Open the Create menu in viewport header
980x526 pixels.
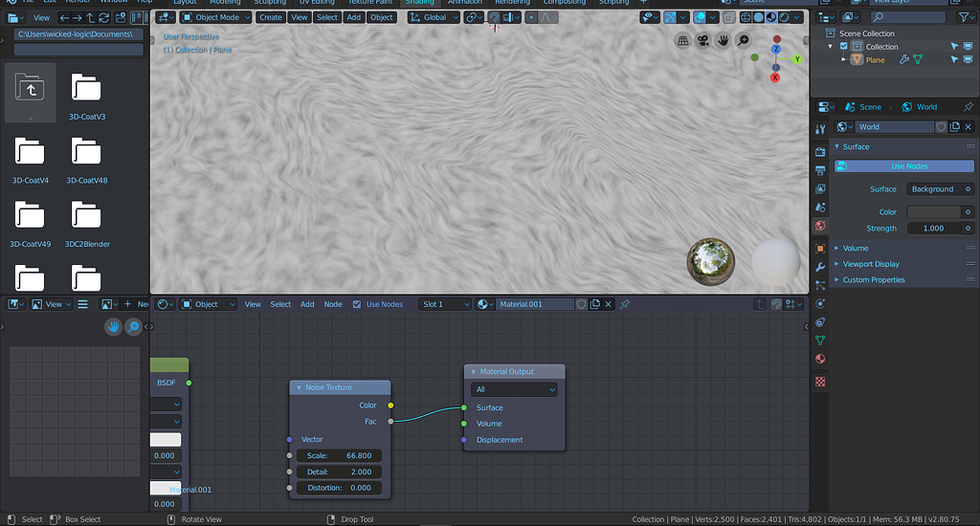[271, 17]
